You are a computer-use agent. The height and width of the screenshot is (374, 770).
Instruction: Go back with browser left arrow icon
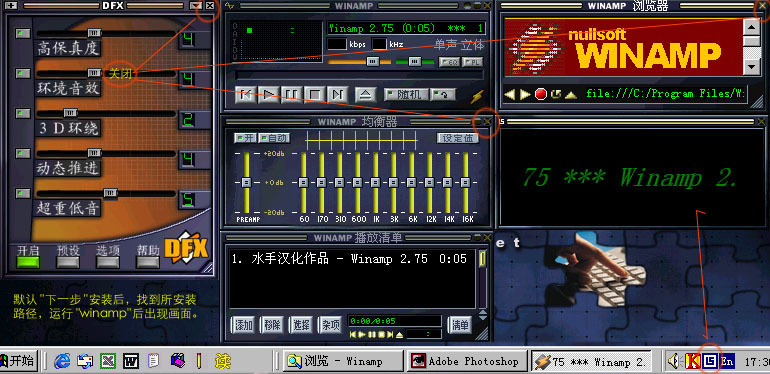pos(510,94)
